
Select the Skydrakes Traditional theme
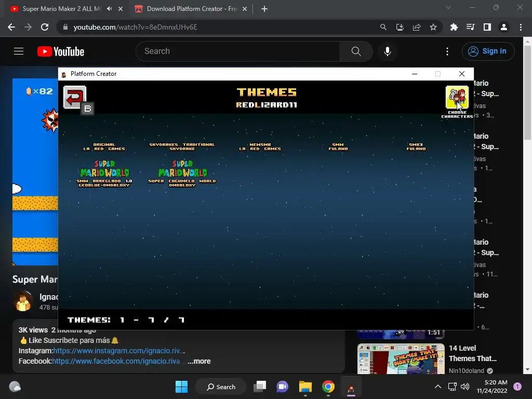point(182,147)
